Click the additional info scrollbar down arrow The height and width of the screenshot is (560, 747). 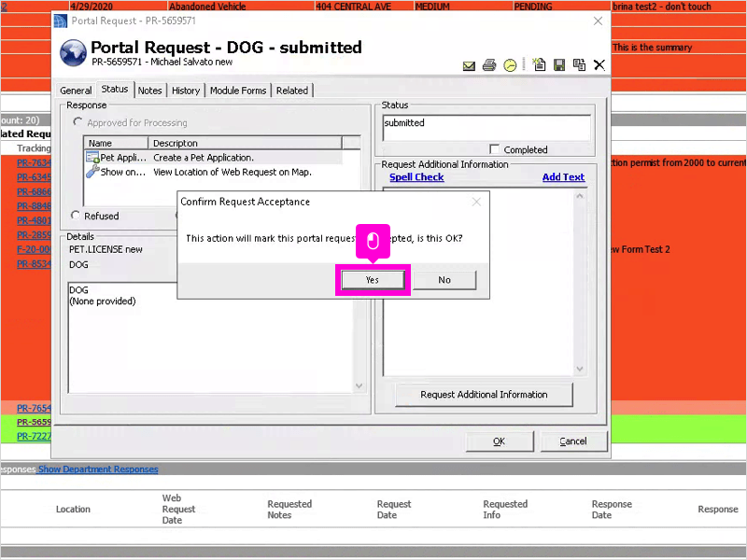pos(580,369)
